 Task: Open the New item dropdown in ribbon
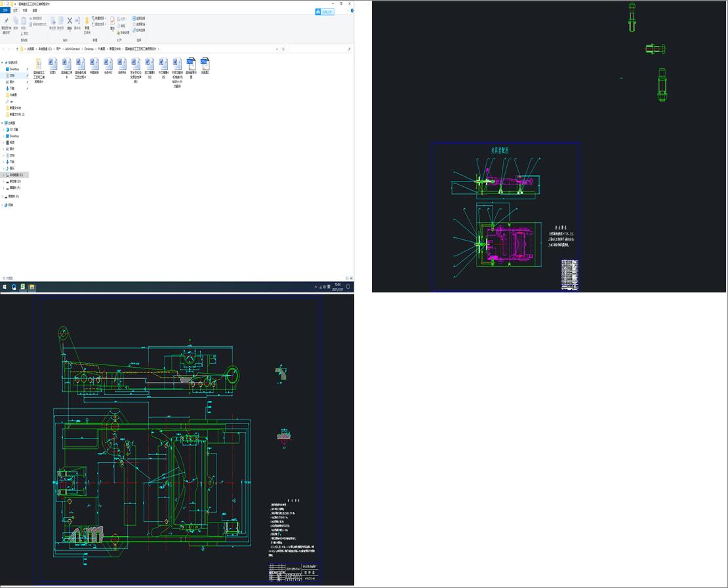tap(99, 18)
